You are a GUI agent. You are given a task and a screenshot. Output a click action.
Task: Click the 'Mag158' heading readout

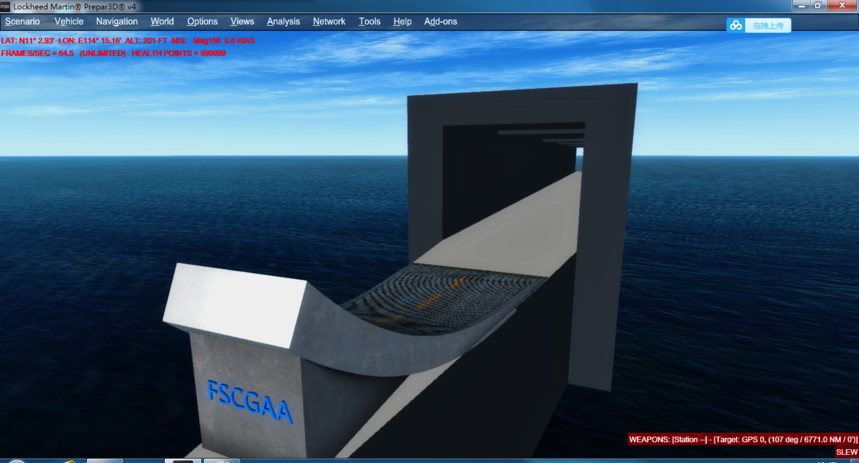coord(207,41)
